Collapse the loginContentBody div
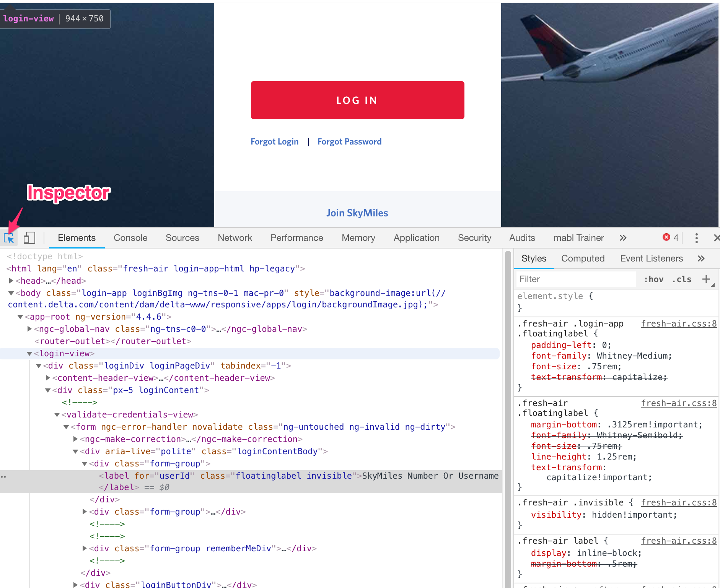 tap(75, 452)
